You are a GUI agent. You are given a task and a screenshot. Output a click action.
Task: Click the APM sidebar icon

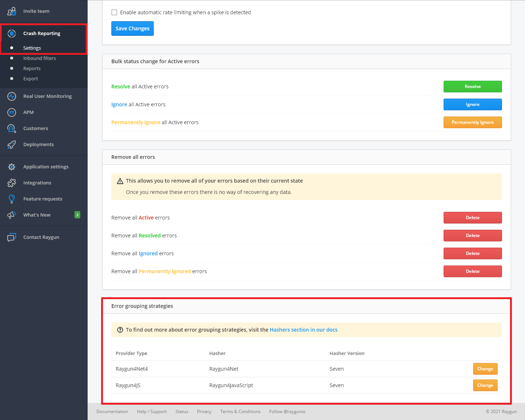click(12, 112)
